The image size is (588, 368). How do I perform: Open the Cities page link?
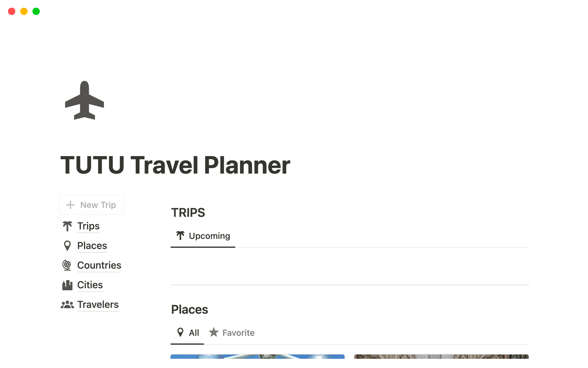(90, 285)
